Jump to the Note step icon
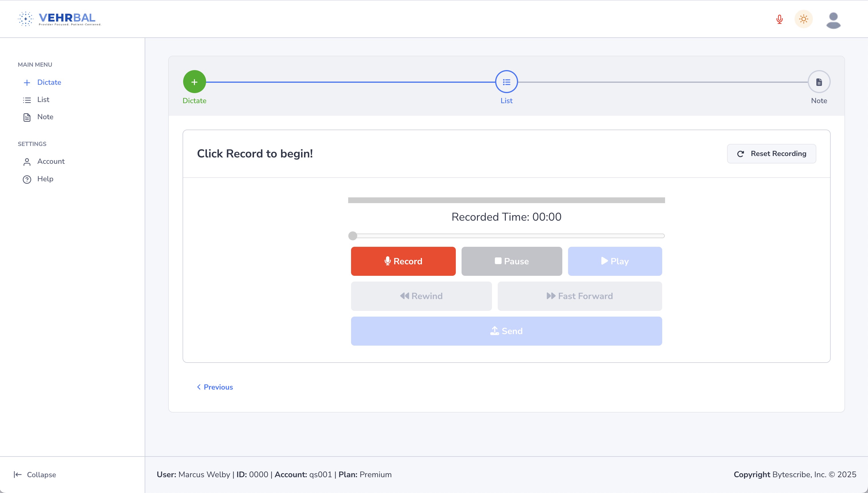Viewport: 868px width, 493px height. (x=819, y=82)
